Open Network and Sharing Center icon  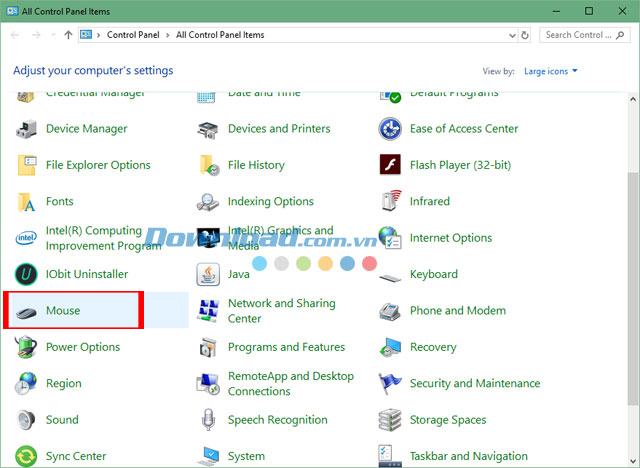point(208,311)
